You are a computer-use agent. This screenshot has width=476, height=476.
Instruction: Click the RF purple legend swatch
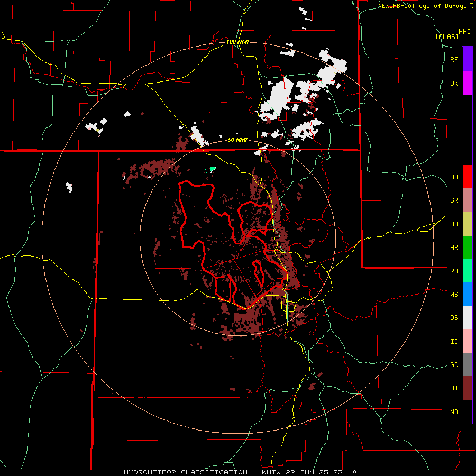click(467, 59)
